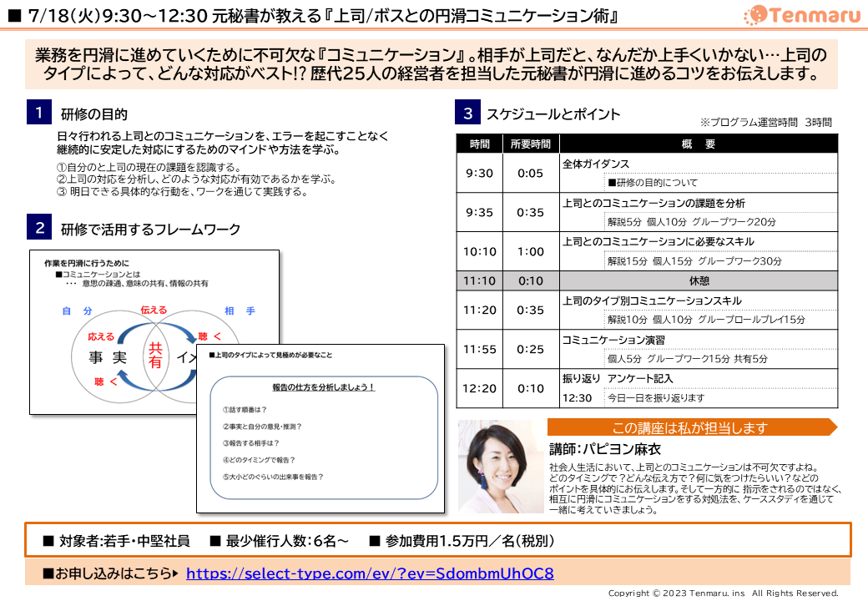
Task: Click the blue number 1 badge beside 研修の目的
Action: [40, 113]
